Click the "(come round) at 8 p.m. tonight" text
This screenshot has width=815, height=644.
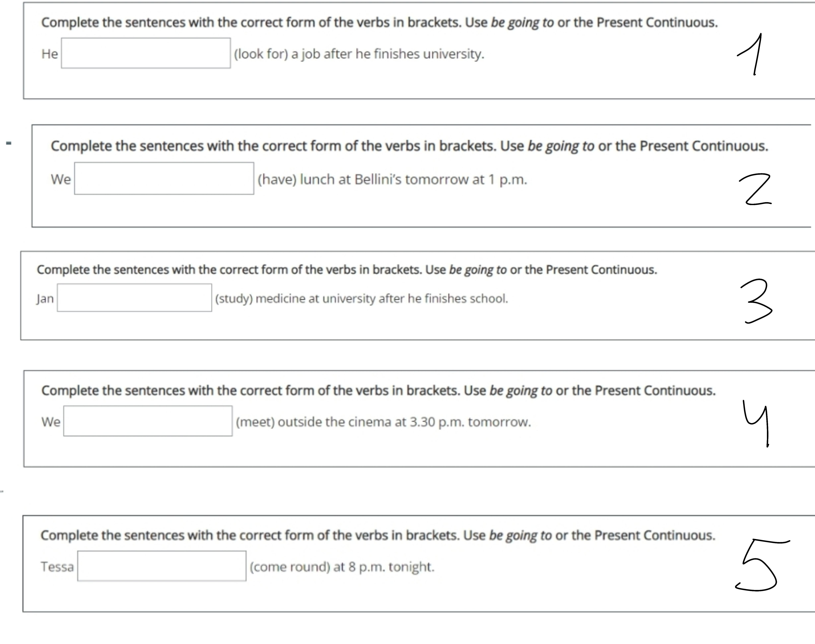click(342, 567)
